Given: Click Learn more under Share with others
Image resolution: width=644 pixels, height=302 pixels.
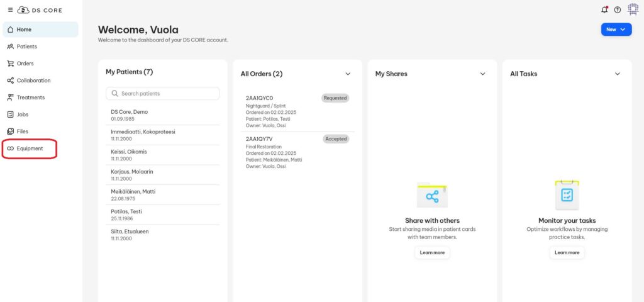Looking at the screenshot, I should pos(432,252).
